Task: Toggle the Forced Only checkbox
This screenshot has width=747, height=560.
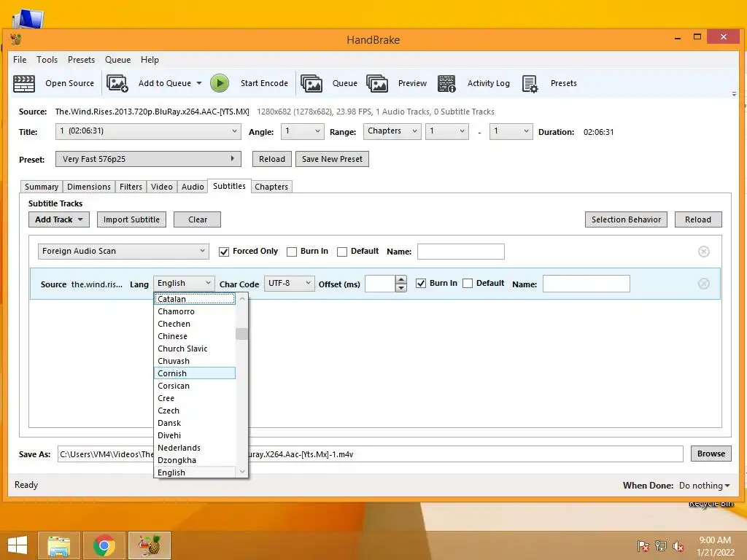Action: pyautogui.click(x=224, y=252)
